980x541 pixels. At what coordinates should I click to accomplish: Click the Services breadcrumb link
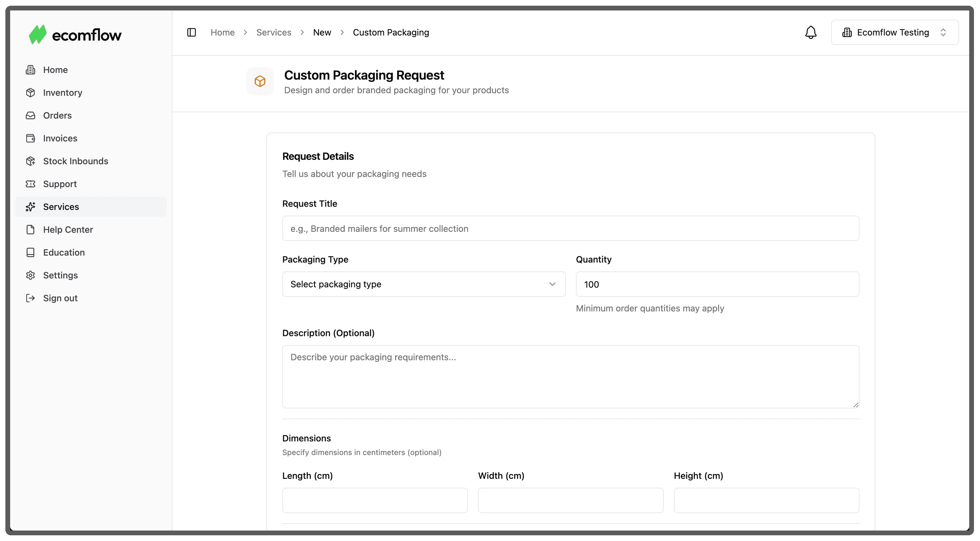tap(273, 32)
